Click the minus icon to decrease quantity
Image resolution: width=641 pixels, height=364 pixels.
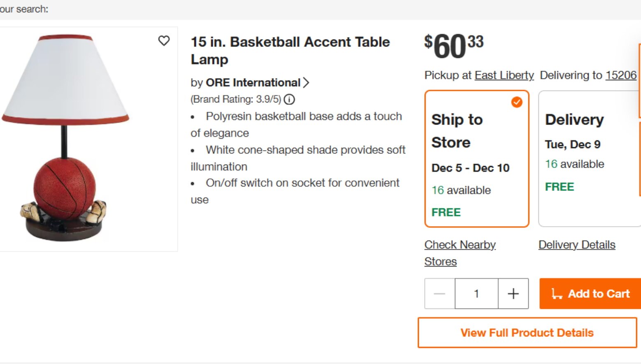[439, 294]
